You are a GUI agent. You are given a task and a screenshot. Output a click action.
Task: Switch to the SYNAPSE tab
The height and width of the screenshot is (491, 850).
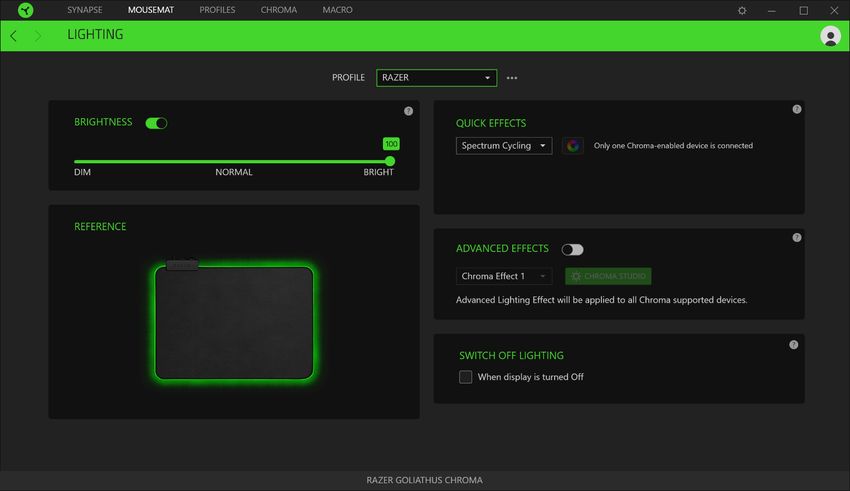coord(85,10)
